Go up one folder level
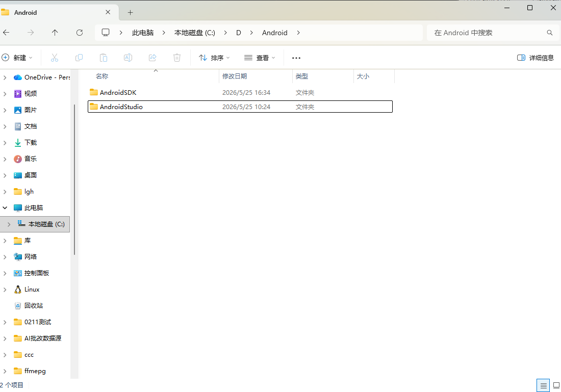 55,33
